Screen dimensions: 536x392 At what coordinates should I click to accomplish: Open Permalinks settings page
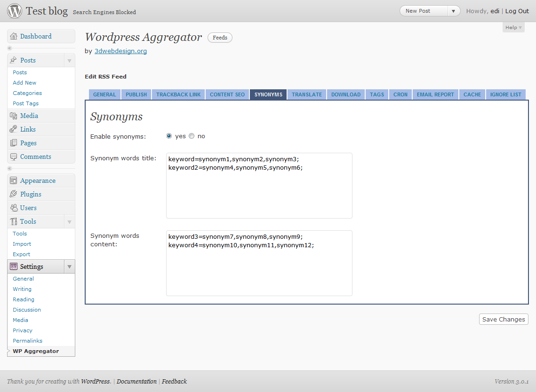28,341
